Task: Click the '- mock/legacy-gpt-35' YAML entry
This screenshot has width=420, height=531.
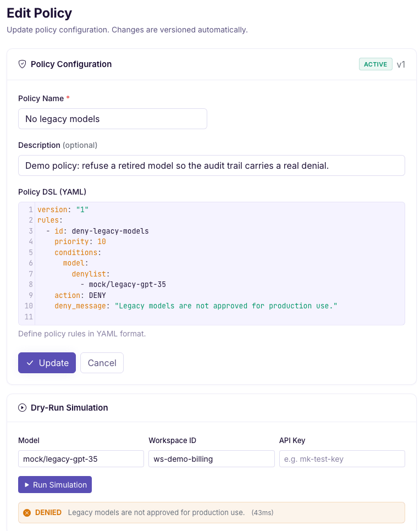Action: point(123,285)
